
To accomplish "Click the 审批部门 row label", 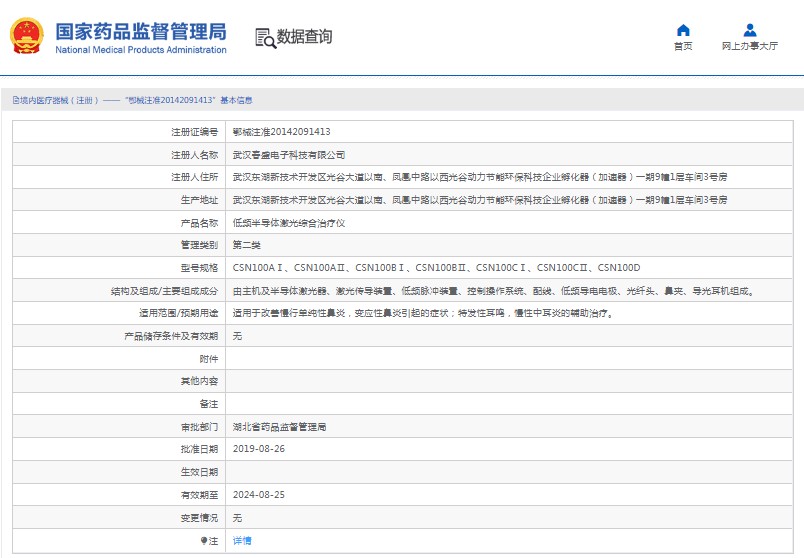I will click(x=199, y=427).
